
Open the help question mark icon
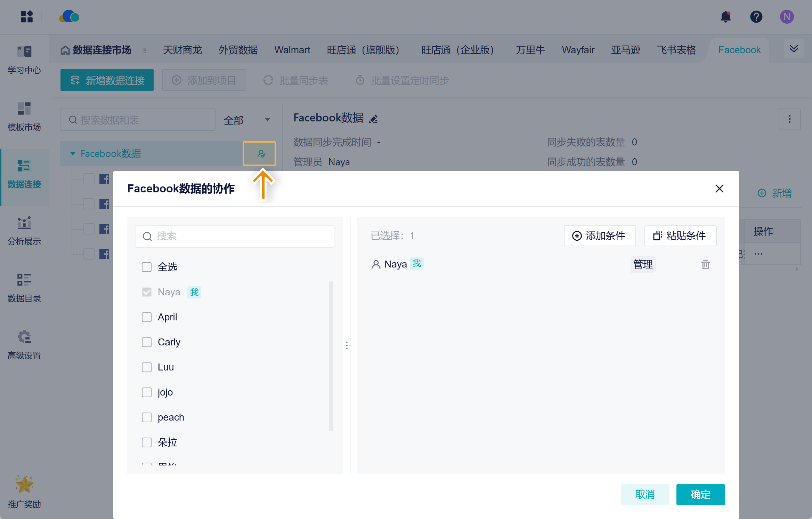pos(756,17)
